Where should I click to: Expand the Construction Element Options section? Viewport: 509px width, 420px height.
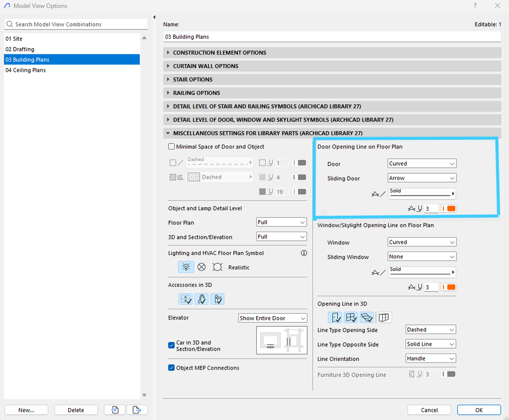tap(220, 52)
